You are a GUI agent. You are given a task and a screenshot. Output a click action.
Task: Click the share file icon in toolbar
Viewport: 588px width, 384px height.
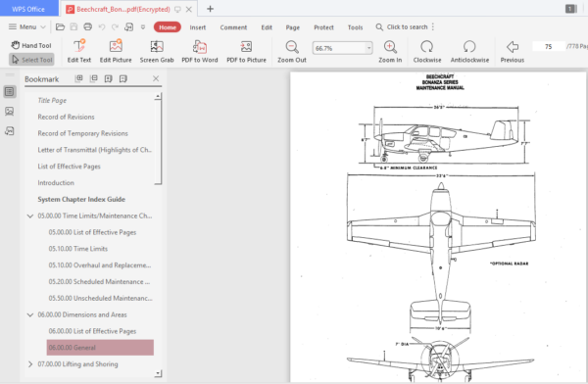(x=129, y=27)
